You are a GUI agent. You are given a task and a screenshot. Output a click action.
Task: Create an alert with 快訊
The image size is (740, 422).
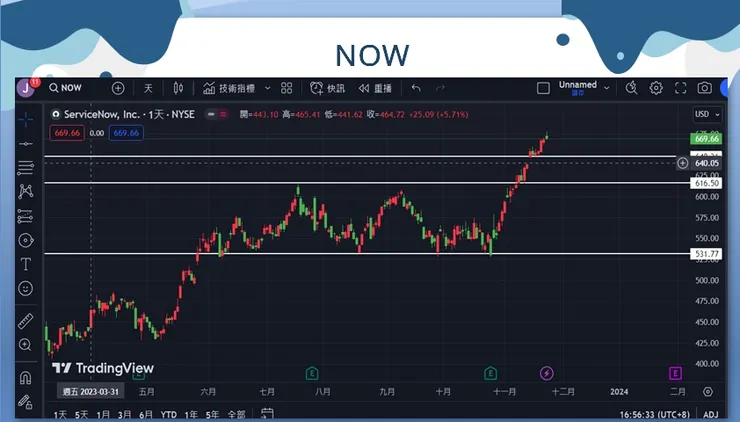coord(328,88)
